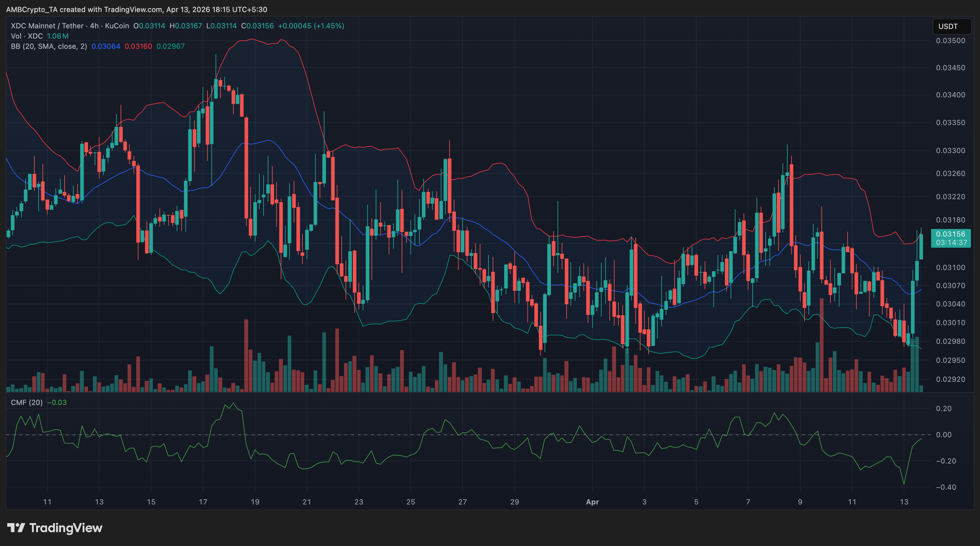Click the CMF value -0.03 readout
The width and height of the screenshot is (980, 546).
[x=57, y=402]
